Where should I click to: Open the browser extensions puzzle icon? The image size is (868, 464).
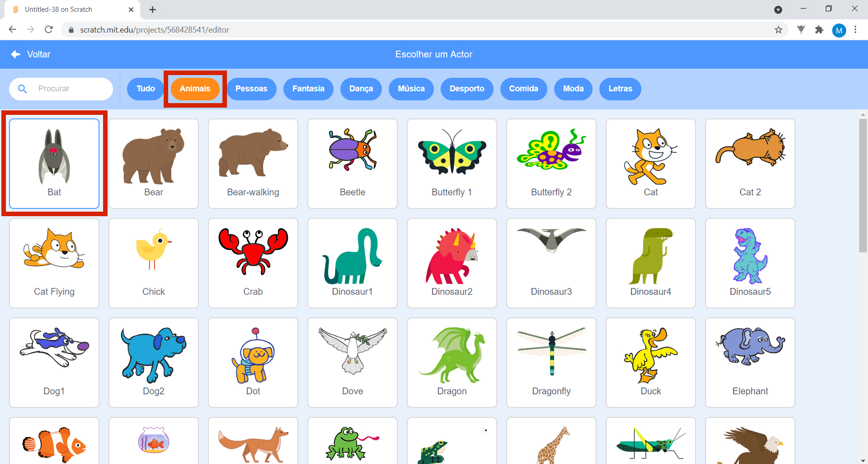[x=819, y=30]
